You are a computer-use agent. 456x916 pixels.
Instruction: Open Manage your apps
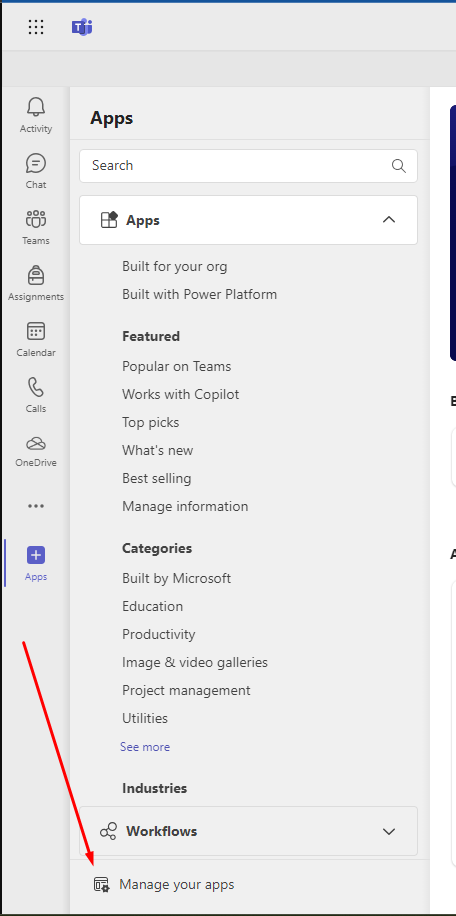point(176,884)
